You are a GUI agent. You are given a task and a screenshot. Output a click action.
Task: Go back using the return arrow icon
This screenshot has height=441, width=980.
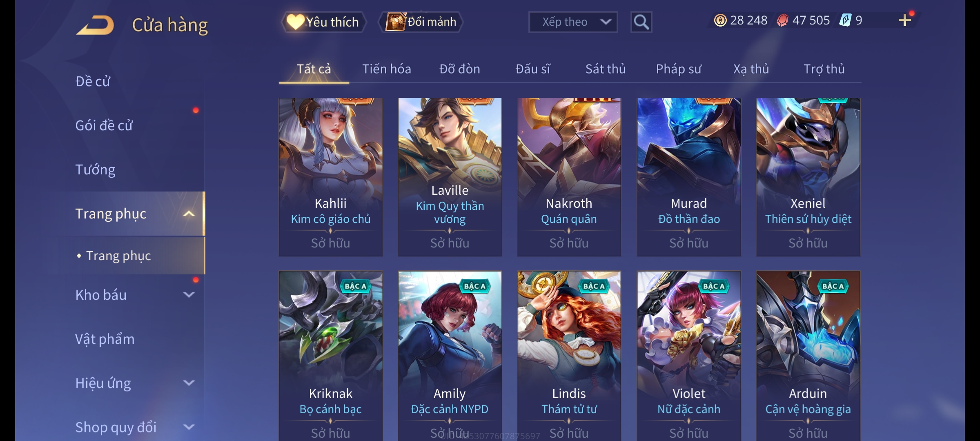[x=95, y=25]
